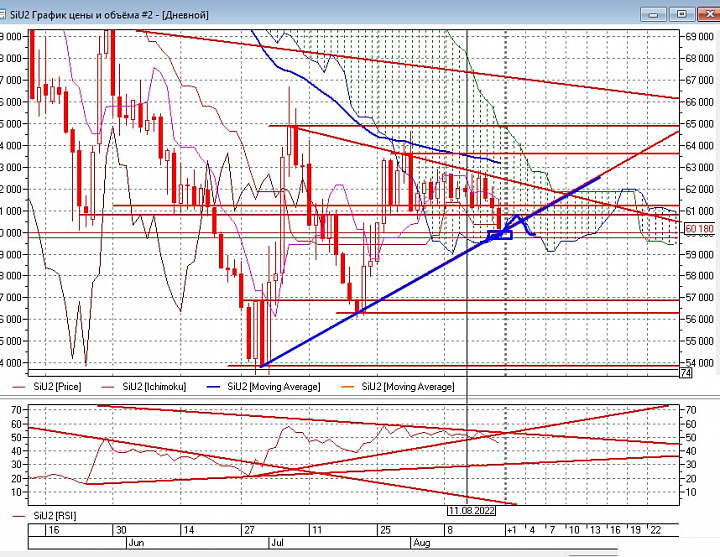720x557 pixels.
Task: Click '63 000' on the right price scale
Action: [x=699, y=168]
